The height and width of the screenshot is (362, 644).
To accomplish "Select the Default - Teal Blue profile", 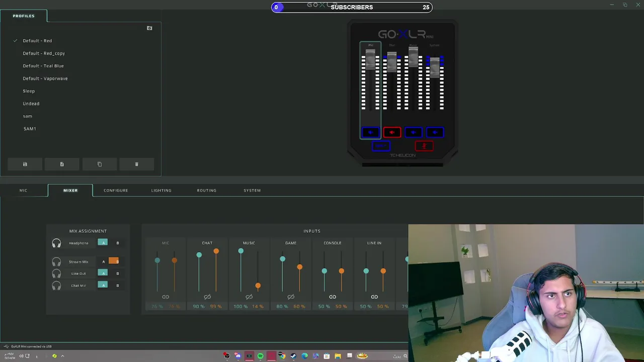I will 43,66.
